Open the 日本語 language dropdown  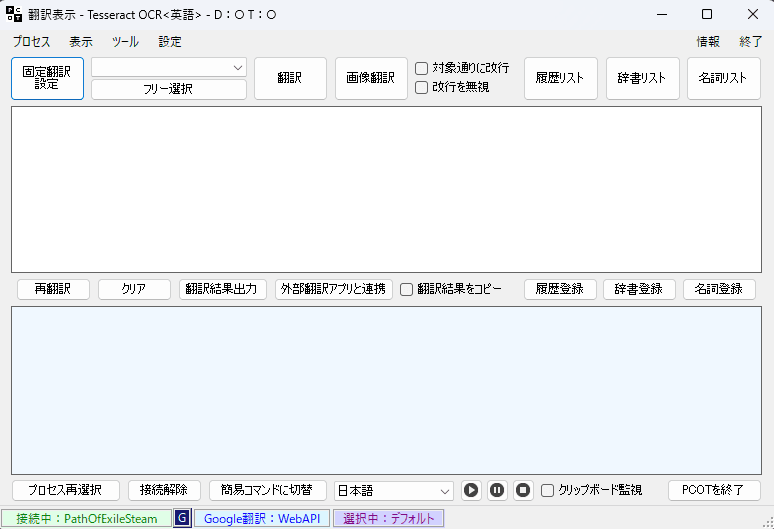(x=394, y=490)
